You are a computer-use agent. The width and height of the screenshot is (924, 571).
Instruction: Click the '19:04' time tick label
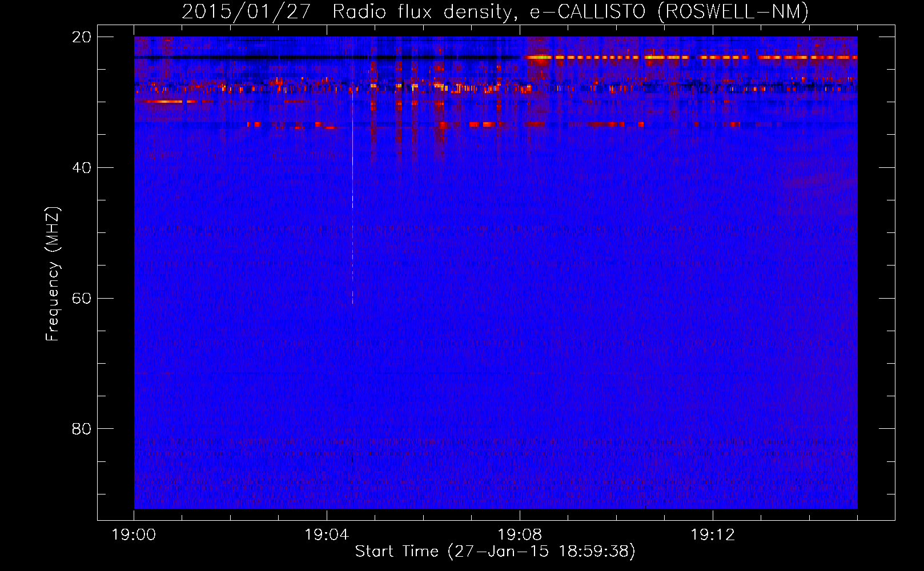327,534
